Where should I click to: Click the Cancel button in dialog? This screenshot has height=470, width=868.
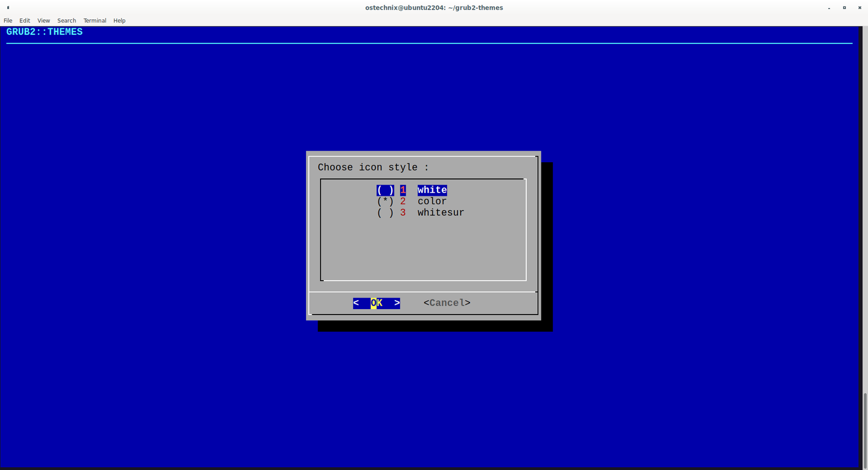pos(447,303)
